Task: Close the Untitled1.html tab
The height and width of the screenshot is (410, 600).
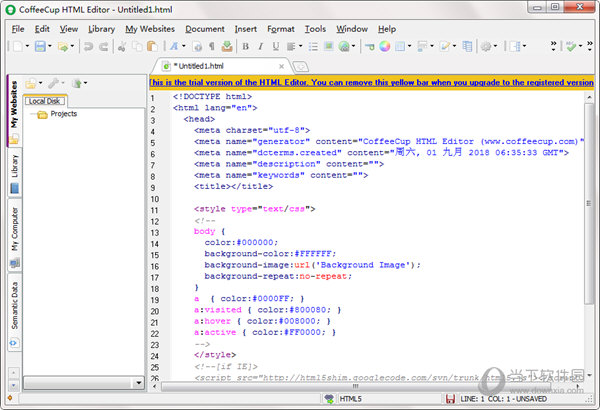Action: point(282,67)
